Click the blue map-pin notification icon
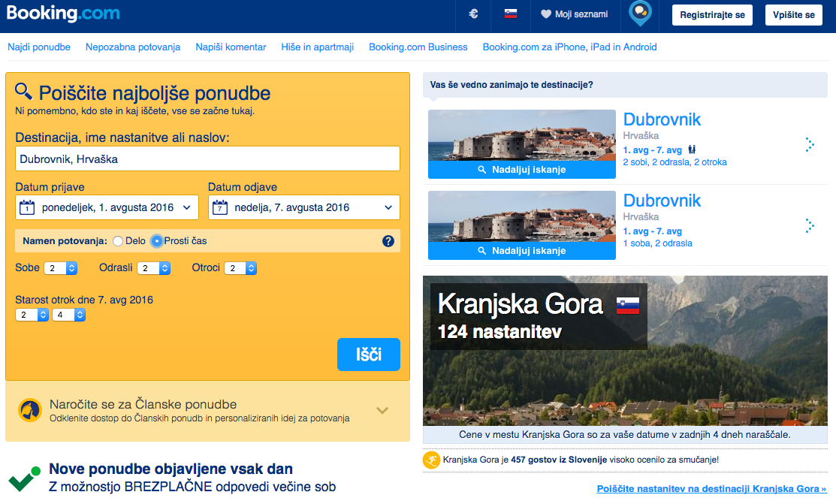 coord(639,14)
